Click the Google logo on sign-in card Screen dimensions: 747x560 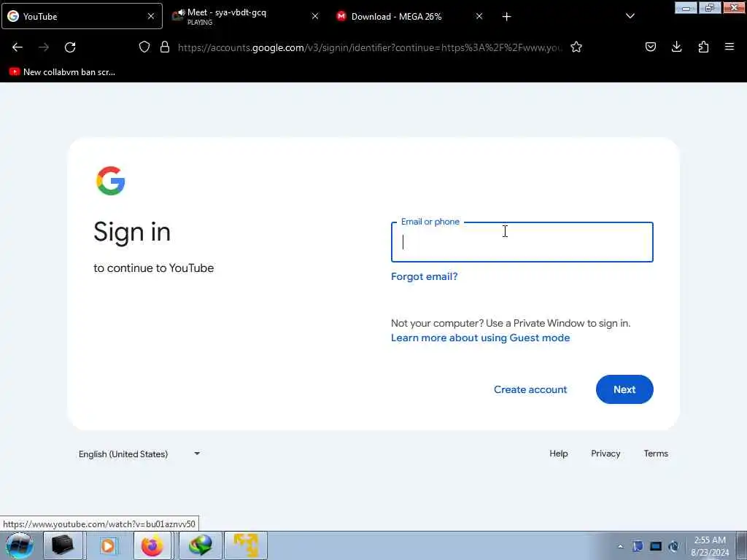(x=111, y=181)
